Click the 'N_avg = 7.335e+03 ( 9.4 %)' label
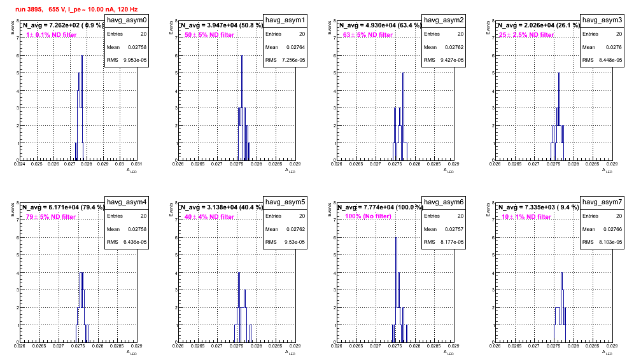 tap(538, 207)
